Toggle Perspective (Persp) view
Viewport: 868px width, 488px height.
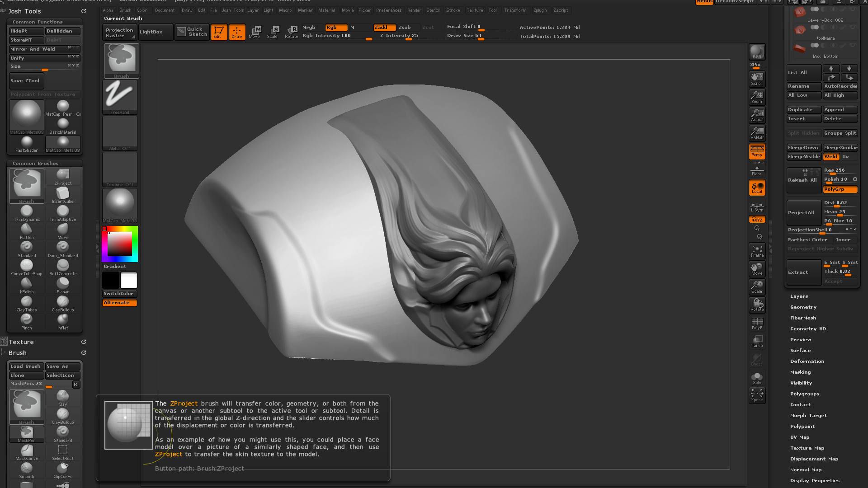[757, 151]
